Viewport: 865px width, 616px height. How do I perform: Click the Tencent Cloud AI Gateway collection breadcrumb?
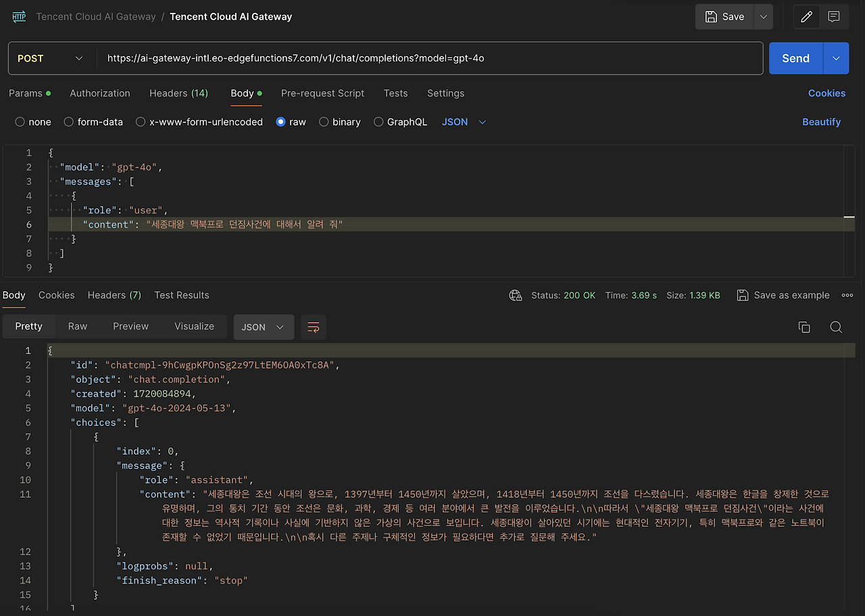[95, 17]
